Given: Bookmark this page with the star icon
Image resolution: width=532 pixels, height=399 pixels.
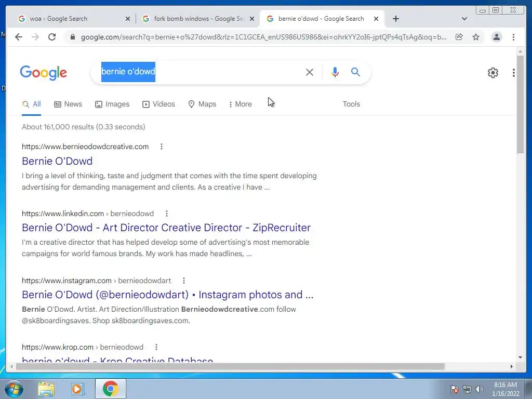Looking at the screenshot, I should [476, 37].
